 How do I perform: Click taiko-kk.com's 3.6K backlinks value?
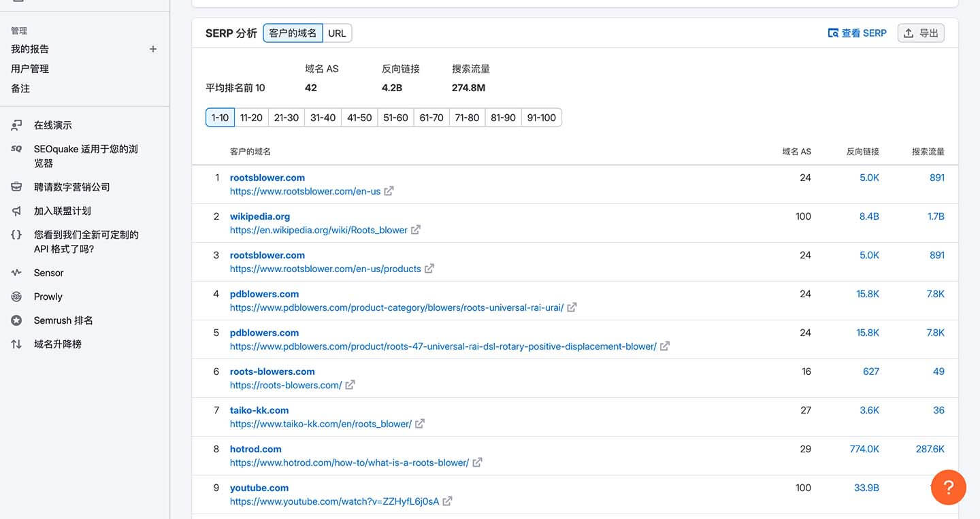point(869,410)
